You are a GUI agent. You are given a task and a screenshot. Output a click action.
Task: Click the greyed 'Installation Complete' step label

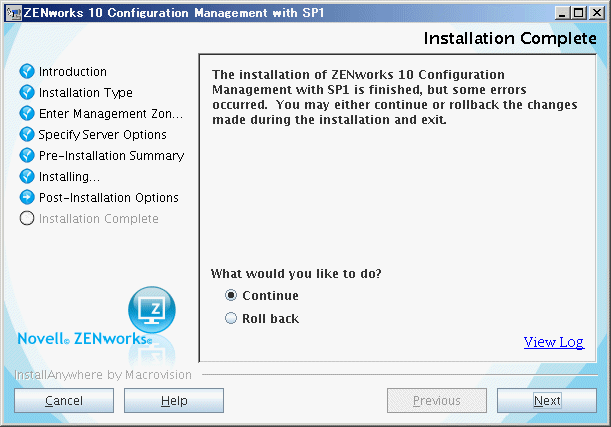(99, 219)
